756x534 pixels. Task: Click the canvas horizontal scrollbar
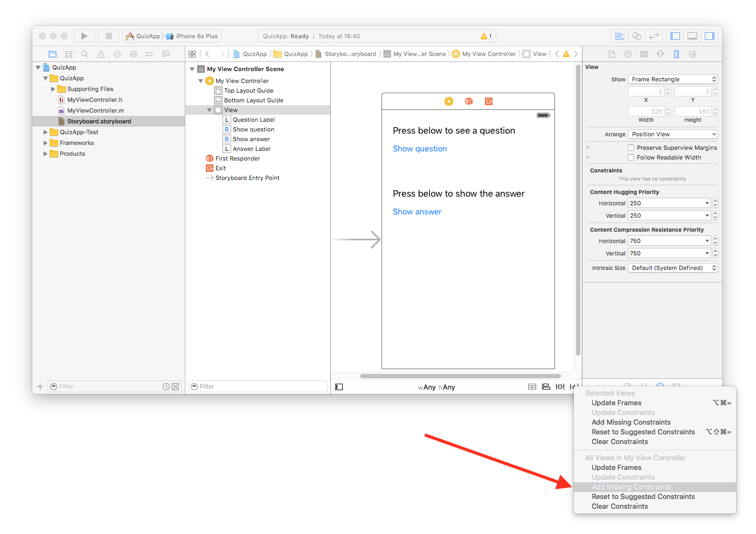pos(460,376)
